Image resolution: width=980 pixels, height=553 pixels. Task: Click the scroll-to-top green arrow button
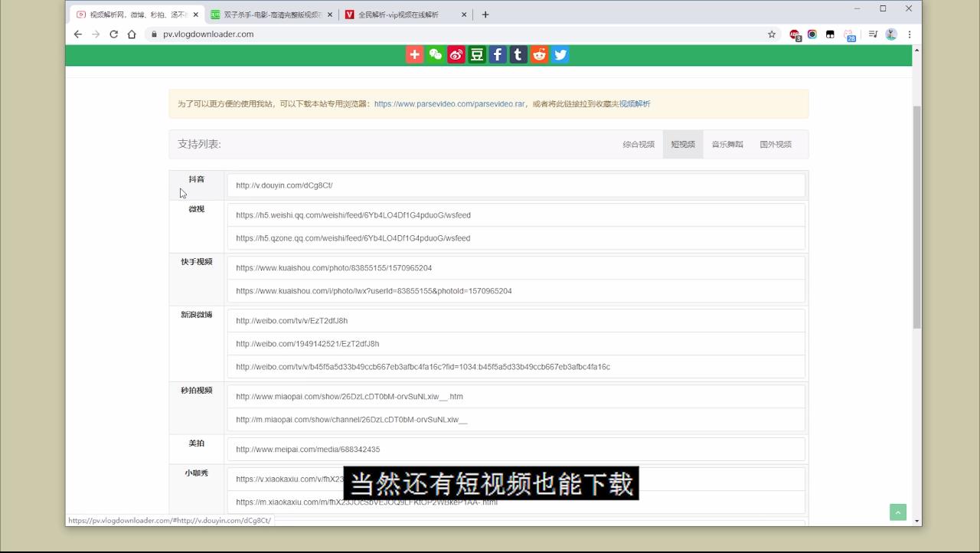coord(897,512)
